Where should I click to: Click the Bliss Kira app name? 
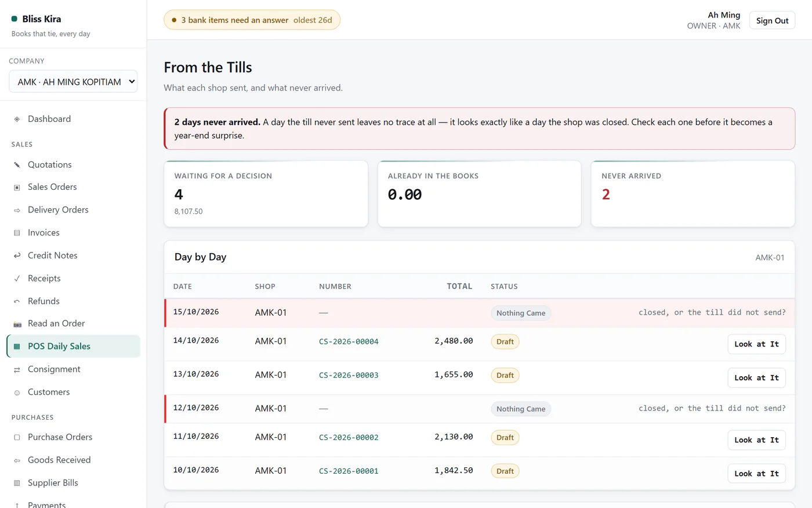click(x=42, y=19)
